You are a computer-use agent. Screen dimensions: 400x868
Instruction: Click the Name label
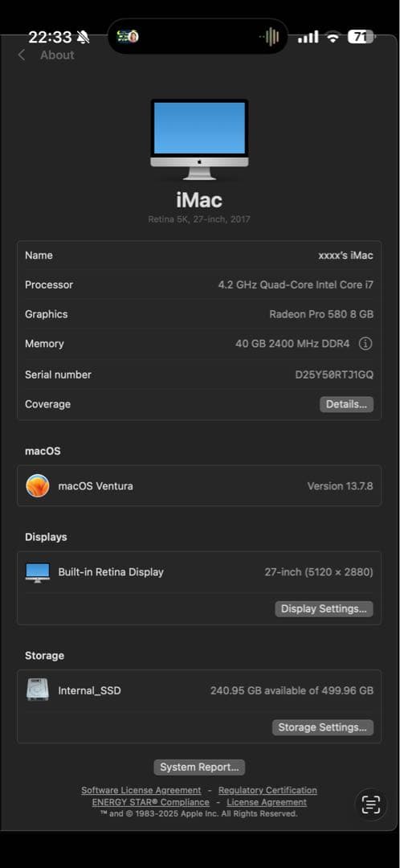(x=39, y=256)
